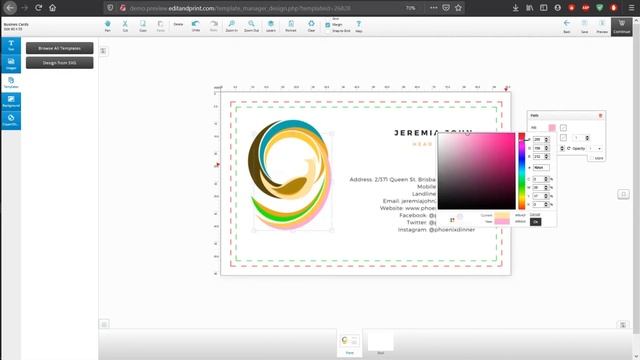
Task: Click the rotate icon beside Opacity
Action: [x=569, y=149]
